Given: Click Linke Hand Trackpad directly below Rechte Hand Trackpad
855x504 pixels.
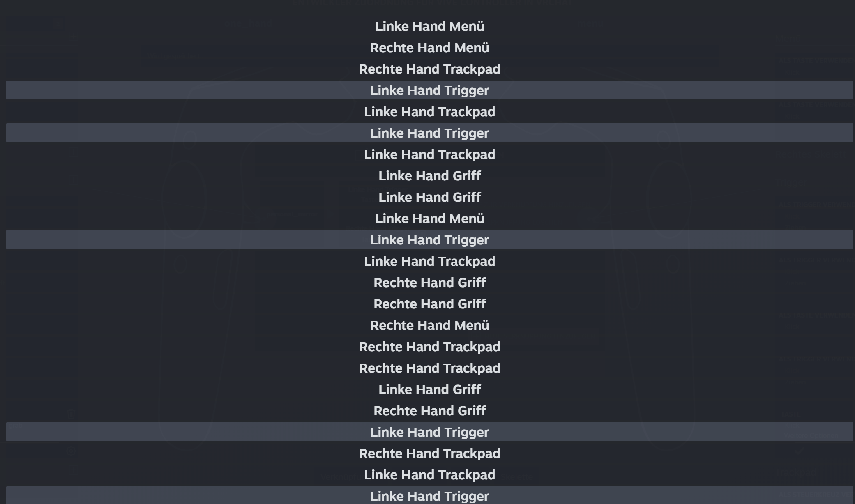Looking at the screenshot, I should [x=429, y=475].
